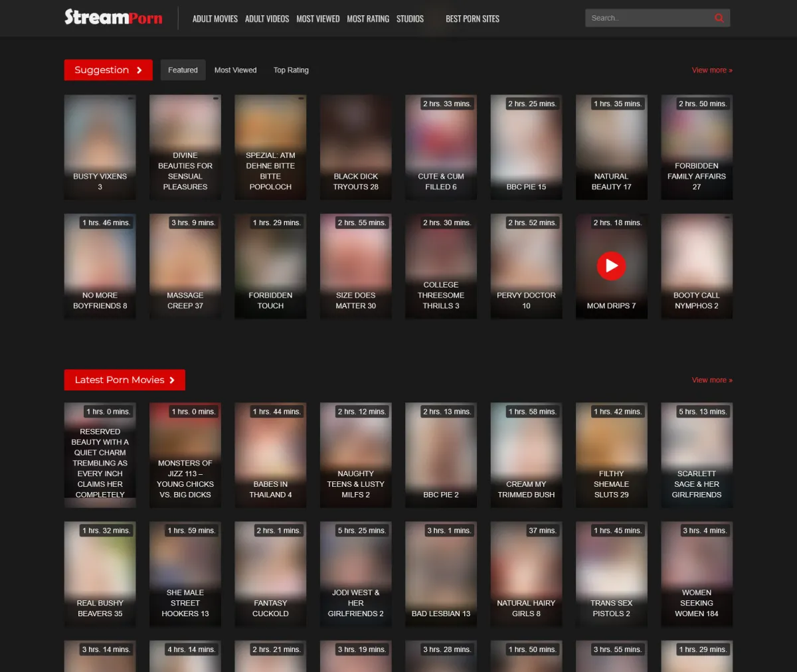Select the Women Seeking Women 184 thumbnail

(696, 574)
